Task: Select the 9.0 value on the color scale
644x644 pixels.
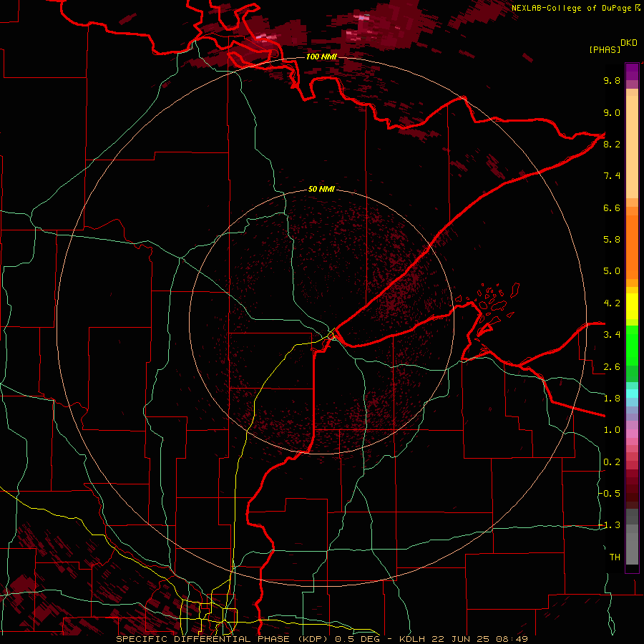Action: click(612, 112)
